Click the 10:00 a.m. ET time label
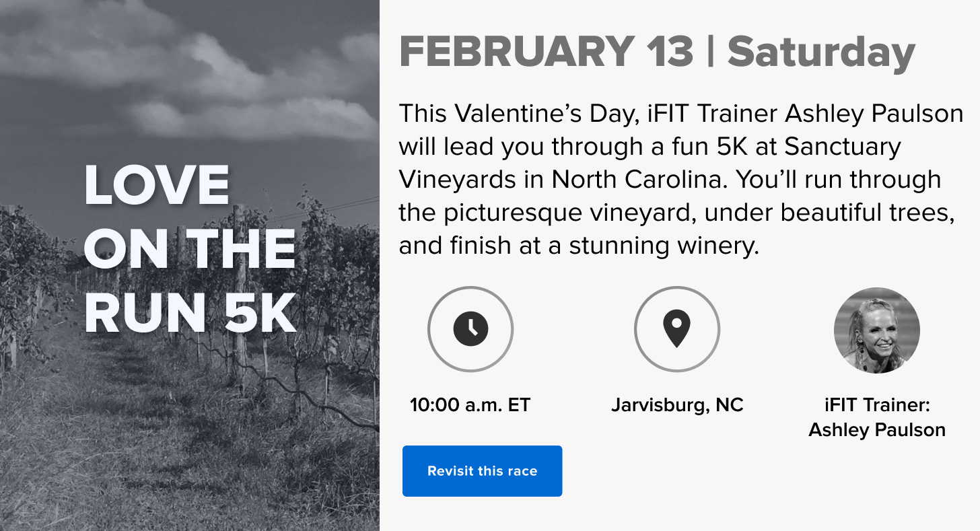980x531 pixels. [470, 405]
